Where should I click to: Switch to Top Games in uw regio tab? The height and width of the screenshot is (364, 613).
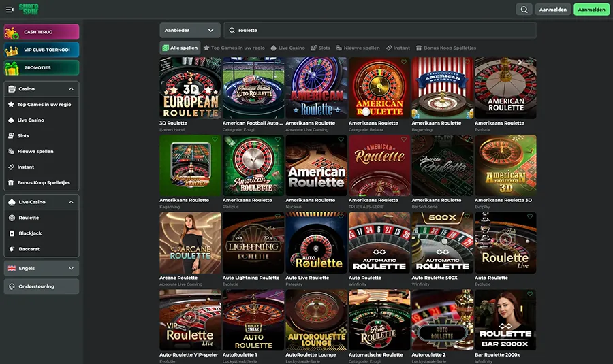[x=234, y=48]
